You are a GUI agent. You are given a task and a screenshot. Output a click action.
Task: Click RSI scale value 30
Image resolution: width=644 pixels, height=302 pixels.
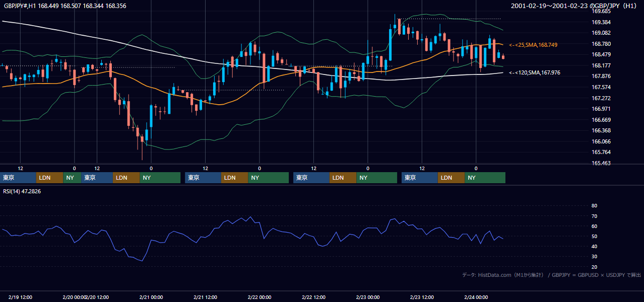pos(594,257)
